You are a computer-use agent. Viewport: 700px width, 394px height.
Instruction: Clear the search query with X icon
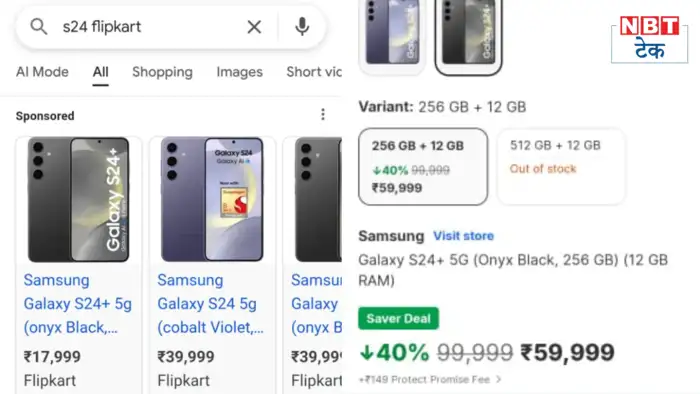tap(254, 27)
